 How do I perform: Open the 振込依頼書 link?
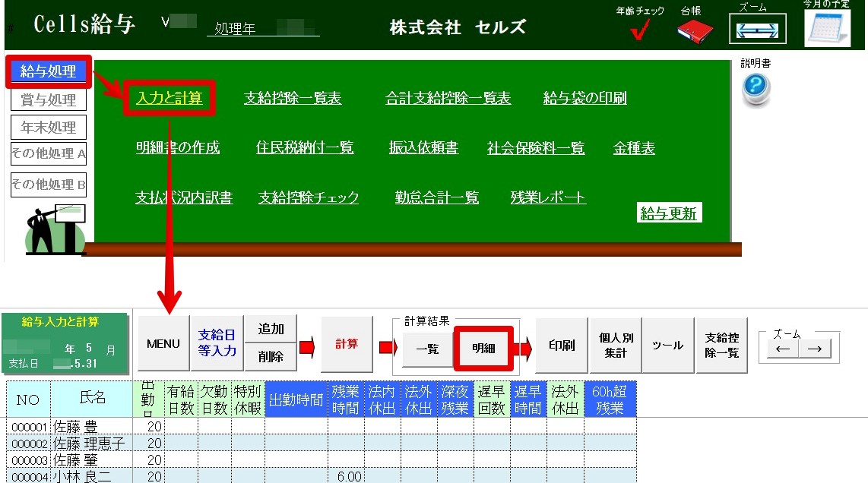(x=423, y=148)
